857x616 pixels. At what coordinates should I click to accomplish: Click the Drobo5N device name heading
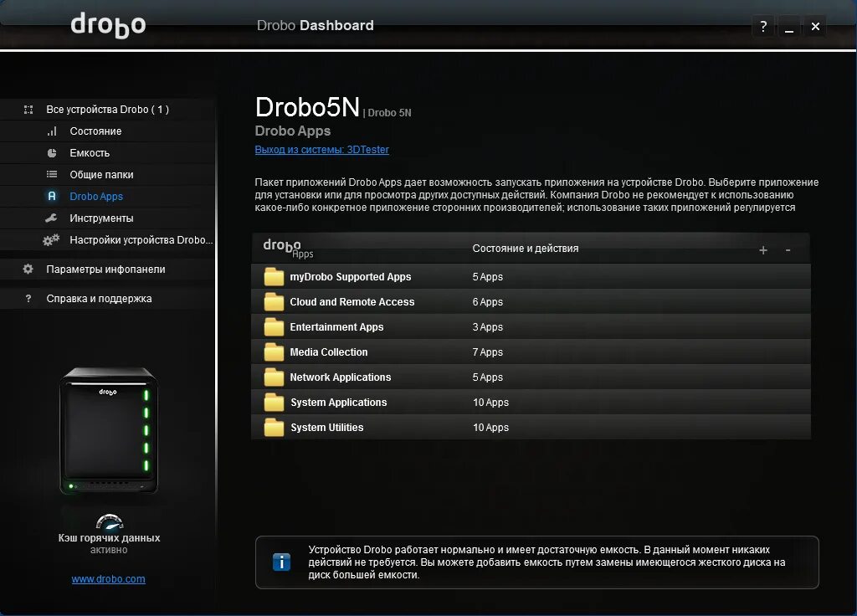[307, 106]
